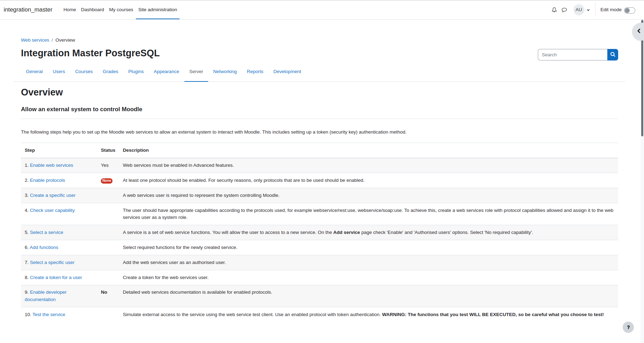Open the Enable protocols link
This screenshot has width=644, height=343.
tap(47, 180)
